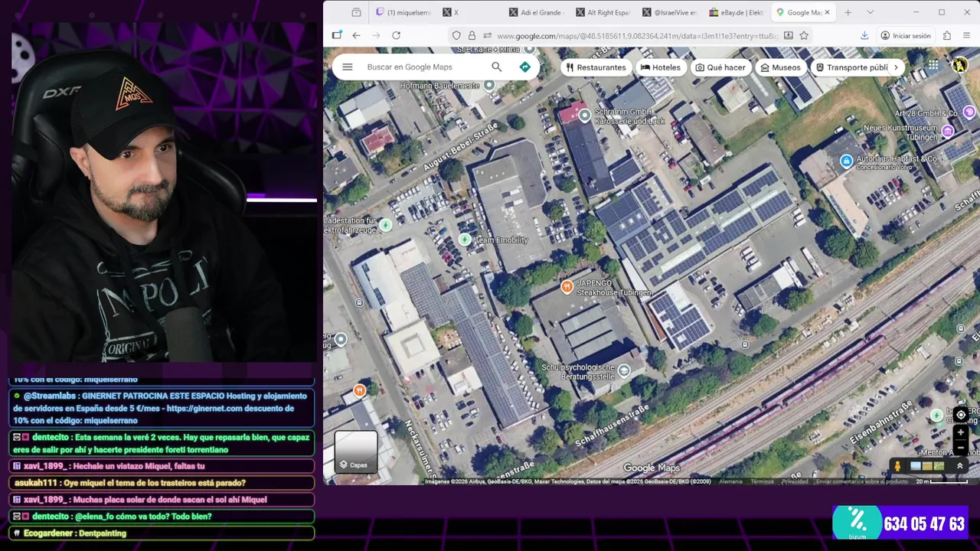Image resolution: width=980 pixels, height=551 pixels.
Task: Click the Eisenbahnstraße street label
Action: [x=881, y=423]
